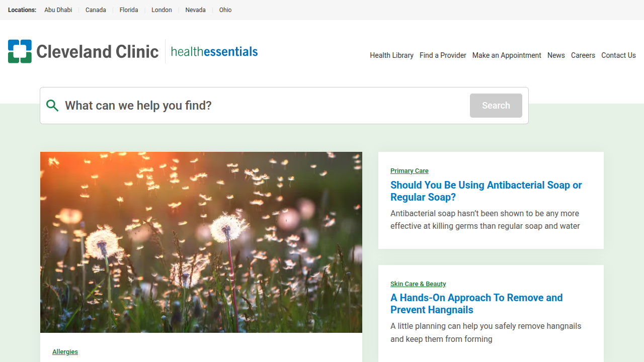644x362 pixels.
Task: Click the 'Locations:' label
Action: pos(22,10)
